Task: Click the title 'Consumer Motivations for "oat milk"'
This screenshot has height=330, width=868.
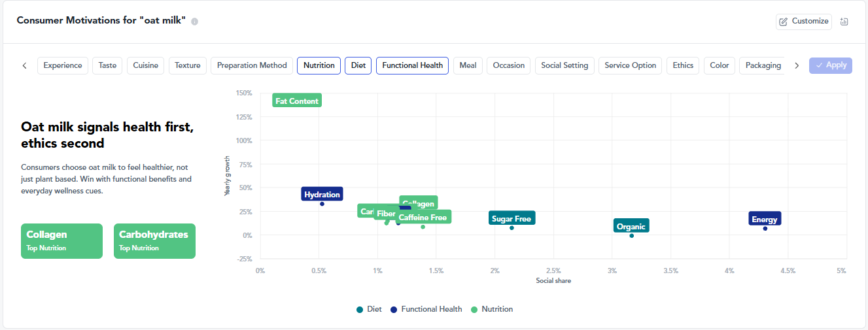Action: tap(101, 21)
